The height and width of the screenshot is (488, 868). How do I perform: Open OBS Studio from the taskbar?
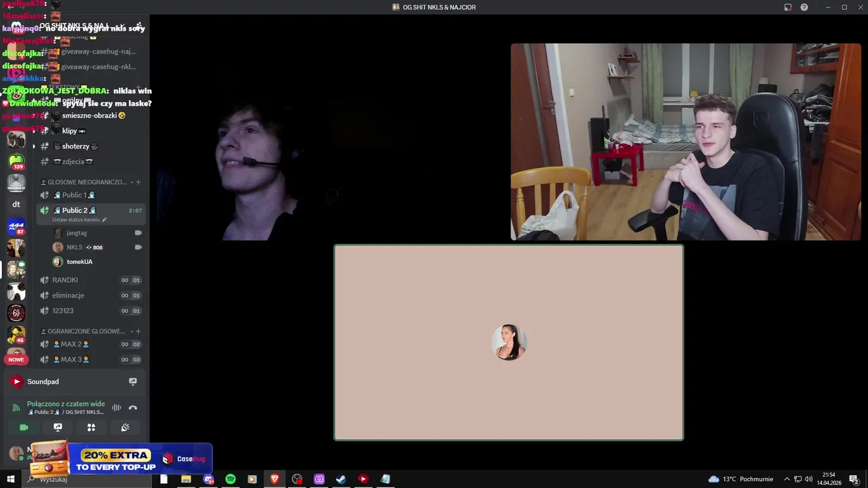click(297, 479)
